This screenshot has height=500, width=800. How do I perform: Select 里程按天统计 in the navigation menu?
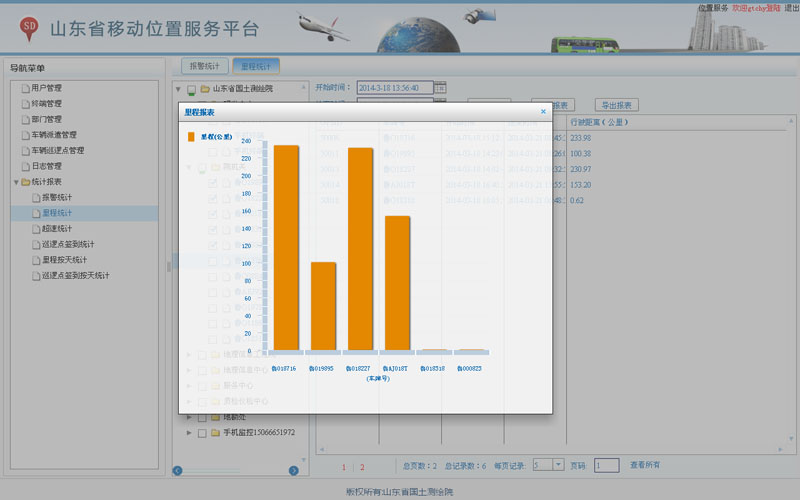tap(64, 260)
